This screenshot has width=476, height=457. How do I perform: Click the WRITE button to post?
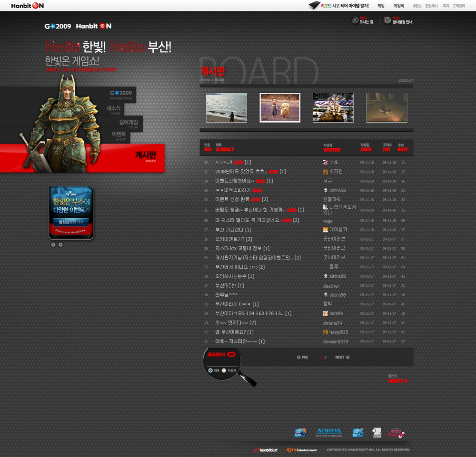(398, 381)
